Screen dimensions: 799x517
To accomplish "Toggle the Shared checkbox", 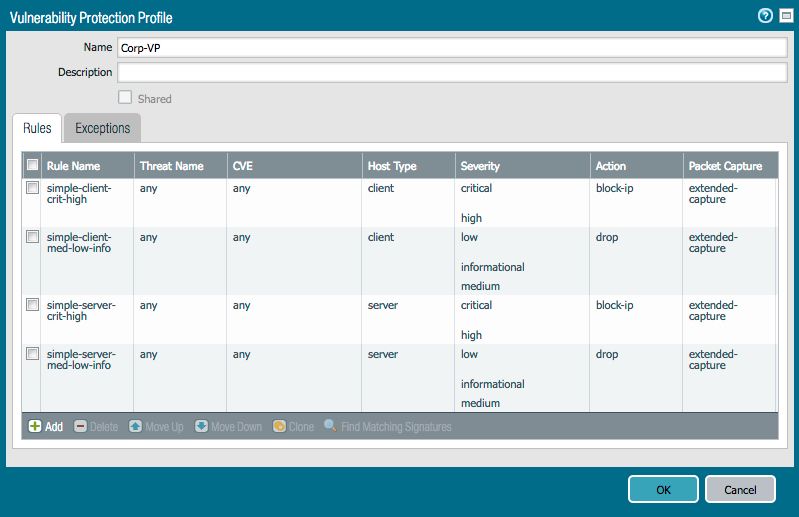I will (x=125, y=97).
